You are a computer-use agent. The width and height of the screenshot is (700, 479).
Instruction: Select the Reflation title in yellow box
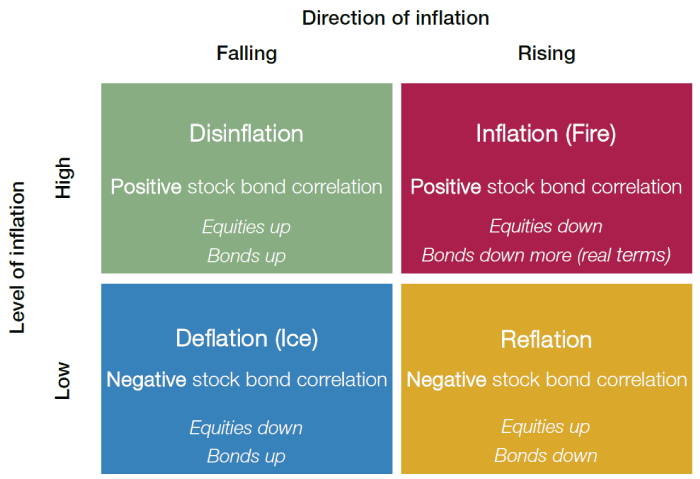546,339
